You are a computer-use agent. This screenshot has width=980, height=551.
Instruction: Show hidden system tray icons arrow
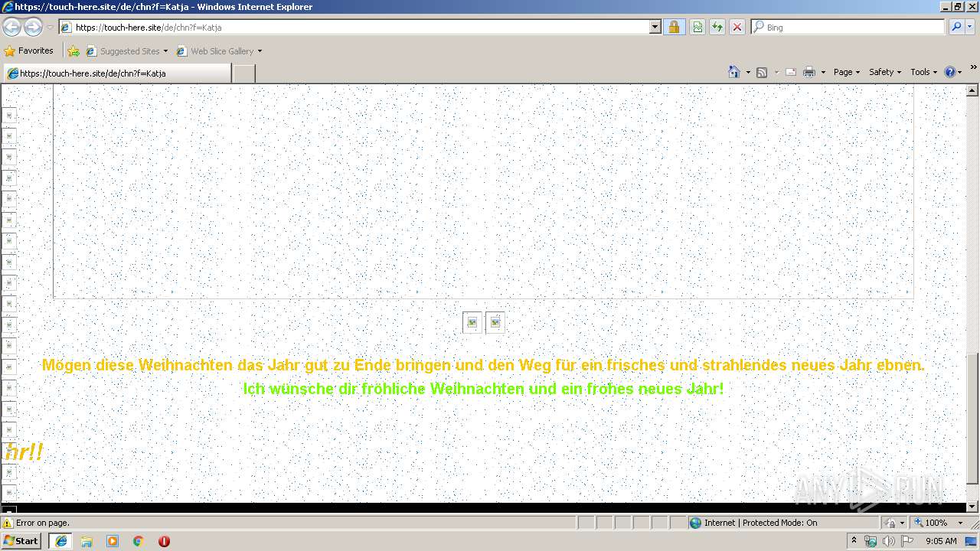[854, 541]
